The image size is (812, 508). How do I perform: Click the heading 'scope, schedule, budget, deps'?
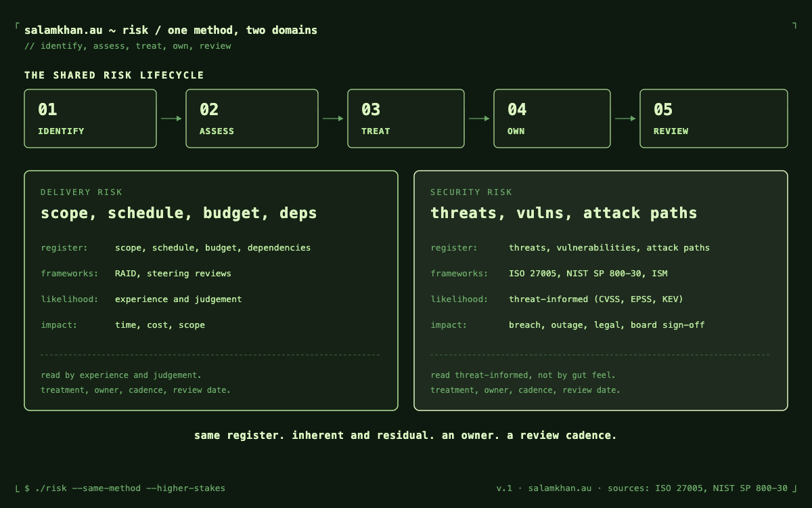coord(179,213)
